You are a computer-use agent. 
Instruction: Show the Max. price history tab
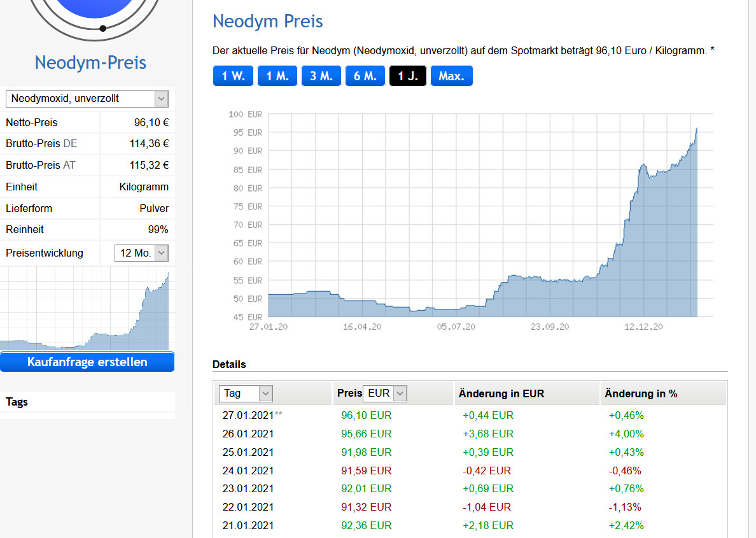coord(451,76)
